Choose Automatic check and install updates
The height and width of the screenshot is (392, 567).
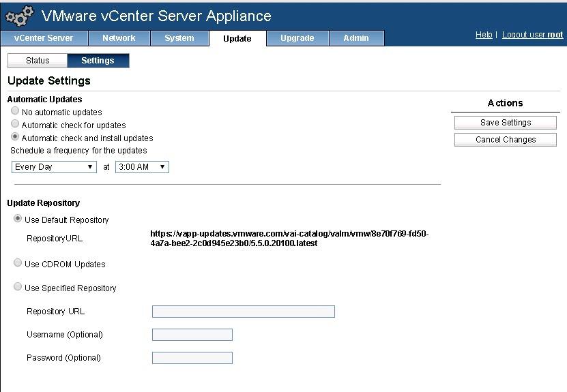pos(15,136)
